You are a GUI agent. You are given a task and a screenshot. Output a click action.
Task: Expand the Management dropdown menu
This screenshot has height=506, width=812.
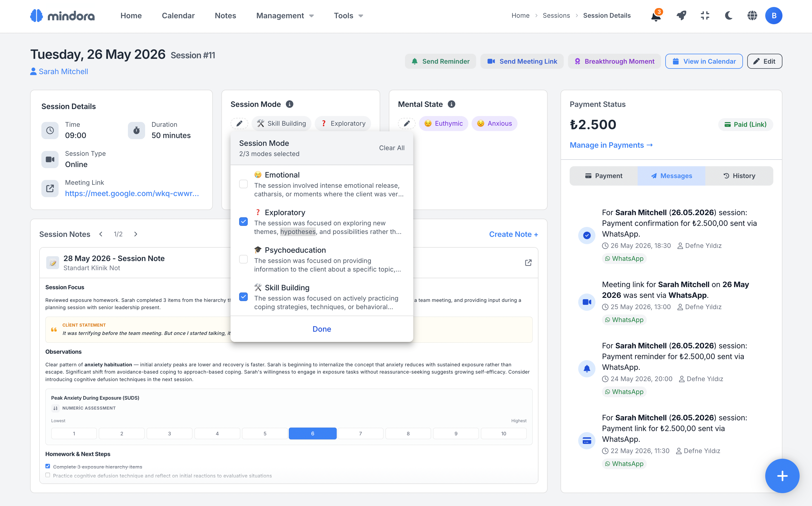285,16
